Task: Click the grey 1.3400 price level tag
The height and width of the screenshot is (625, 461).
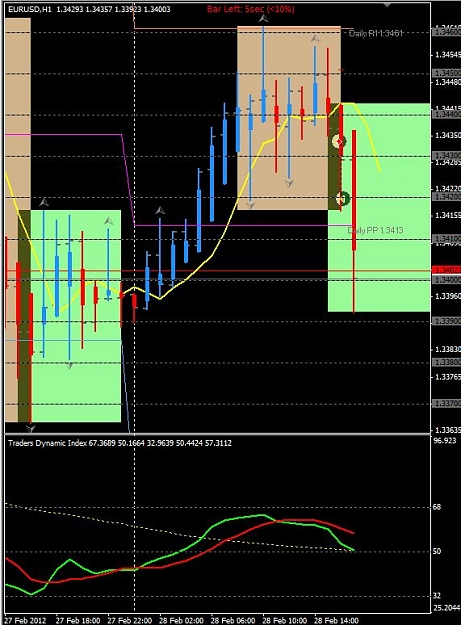Action: [447, 280]
